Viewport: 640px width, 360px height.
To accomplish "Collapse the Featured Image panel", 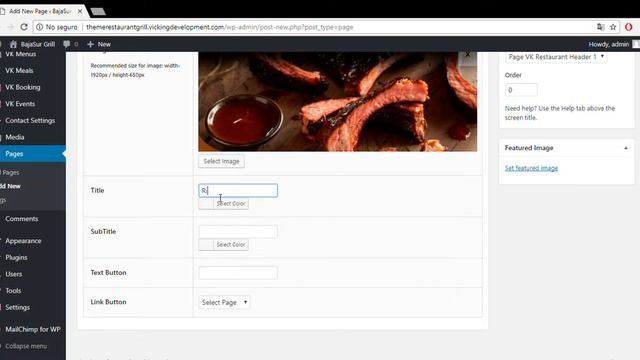I will coord(626,148).
